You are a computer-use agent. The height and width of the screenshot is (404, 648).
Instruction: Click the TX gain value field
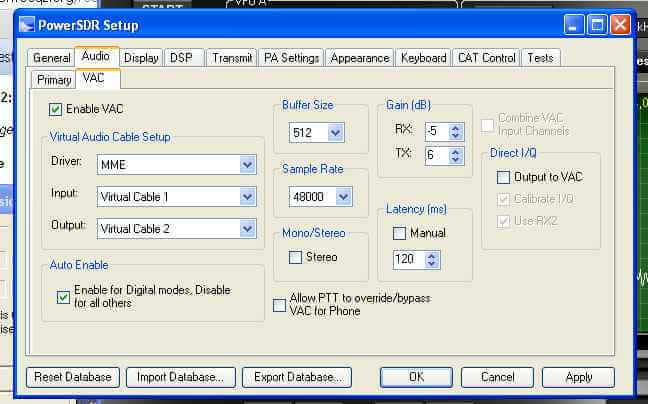(x=437, y=156)
